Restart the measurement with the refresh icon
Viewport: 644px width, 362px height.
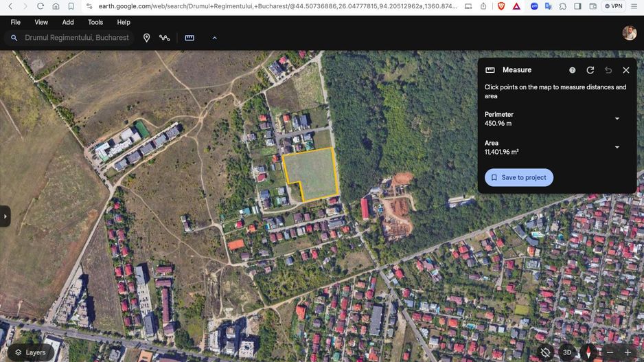[x=590, y=70]
